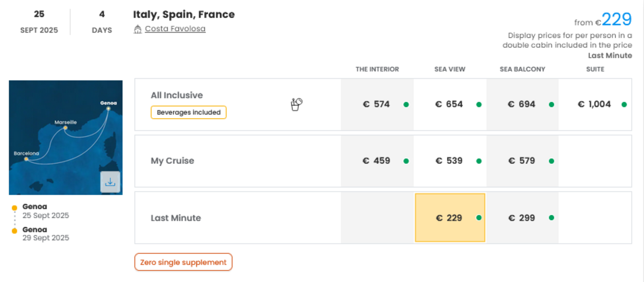
Task: Click the Zero single supplement badge
Action: 183,262
